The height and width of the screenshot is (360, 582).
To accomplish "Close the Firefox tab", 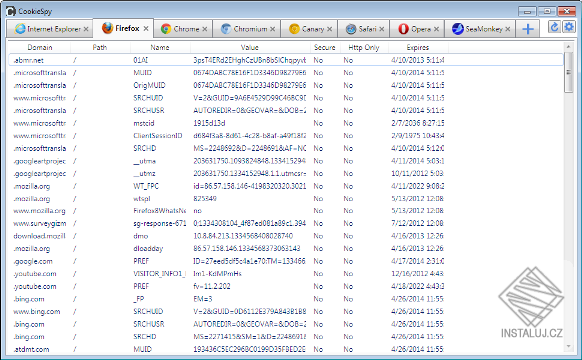I will point(146,28).
